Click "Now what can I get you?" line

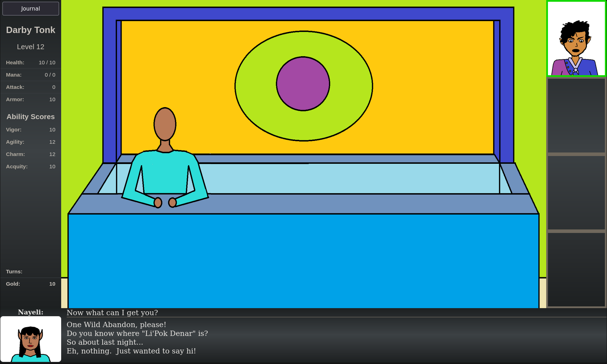(x=112, y=313)
